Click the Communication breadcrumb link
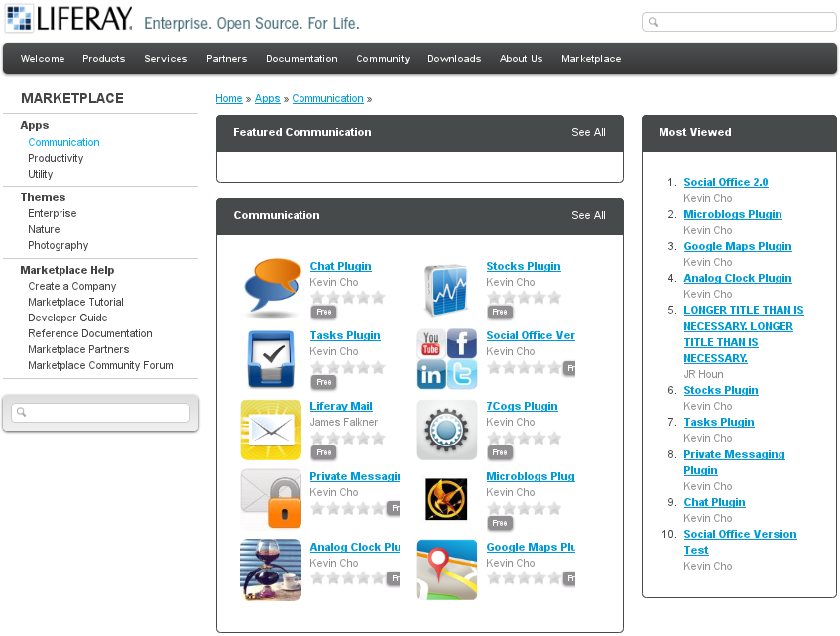This screenshot has width=840, height=636. click(x=328, y=98)
